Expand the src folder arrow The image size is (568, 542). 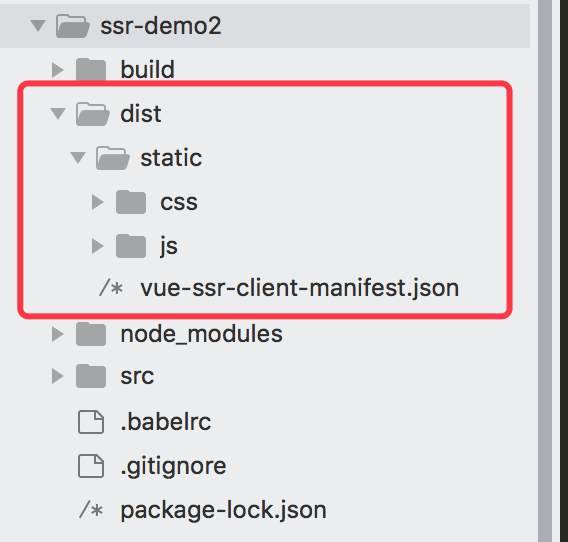(x=58, y=376)
